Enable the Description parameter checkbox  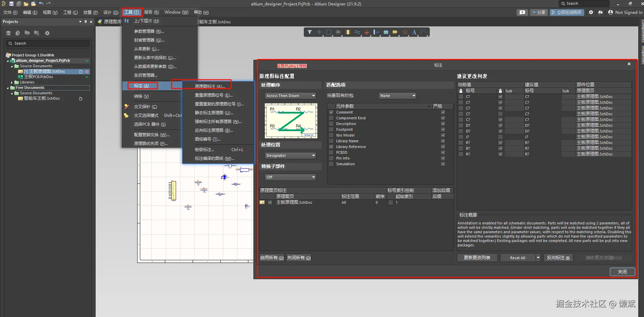tap(331, 124)
